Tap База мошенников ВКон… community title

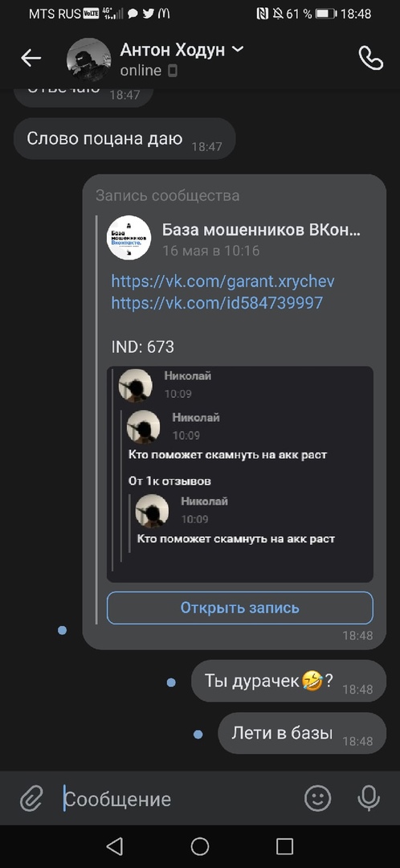261,230
